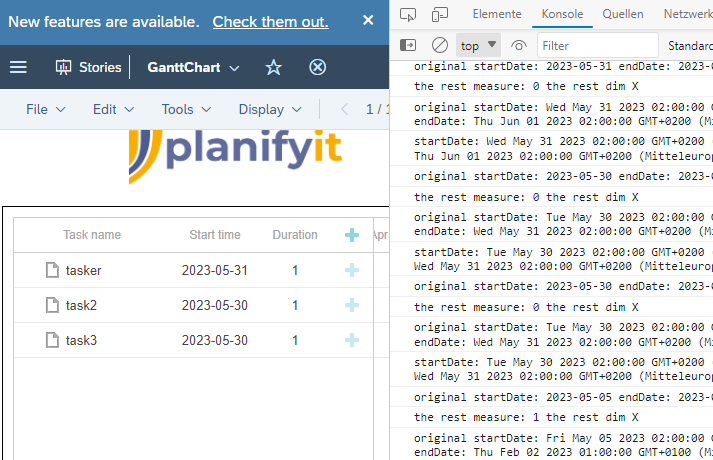Switch to Konsole DevTools tab
Screen dimensions: 713x460
click(562, 14)
